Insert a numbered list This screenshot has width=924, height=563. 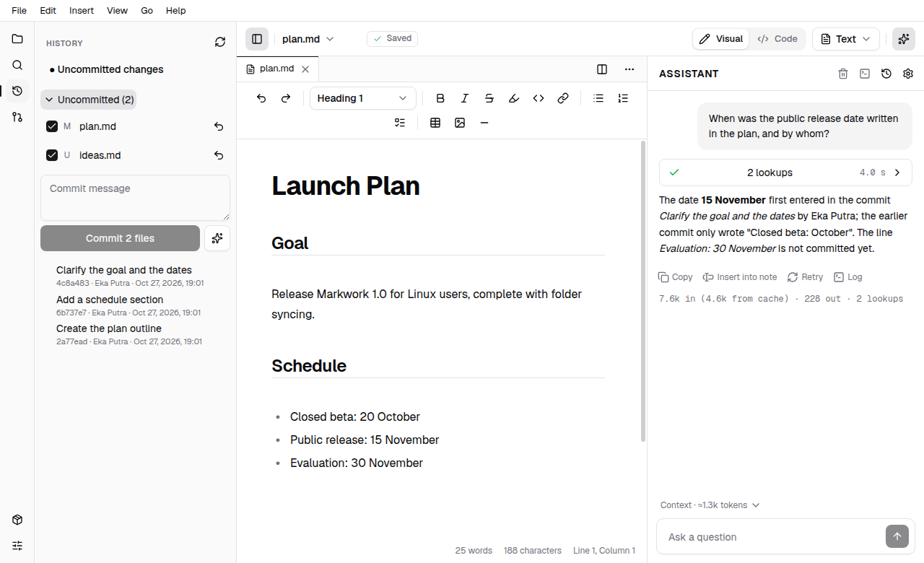pos(623,98)
